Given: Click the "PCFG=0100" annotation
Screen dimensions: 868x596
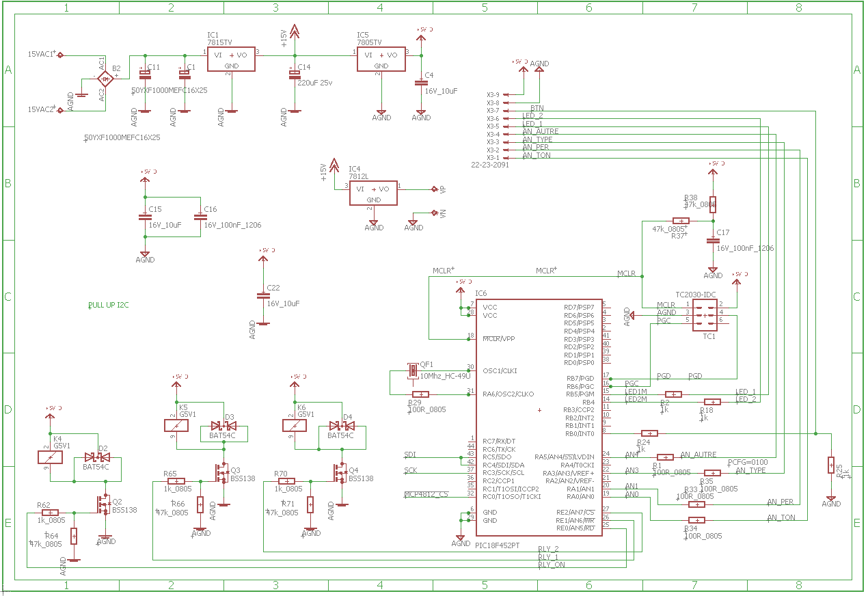Looking at the screenshot, I should (x=748, y=462).
